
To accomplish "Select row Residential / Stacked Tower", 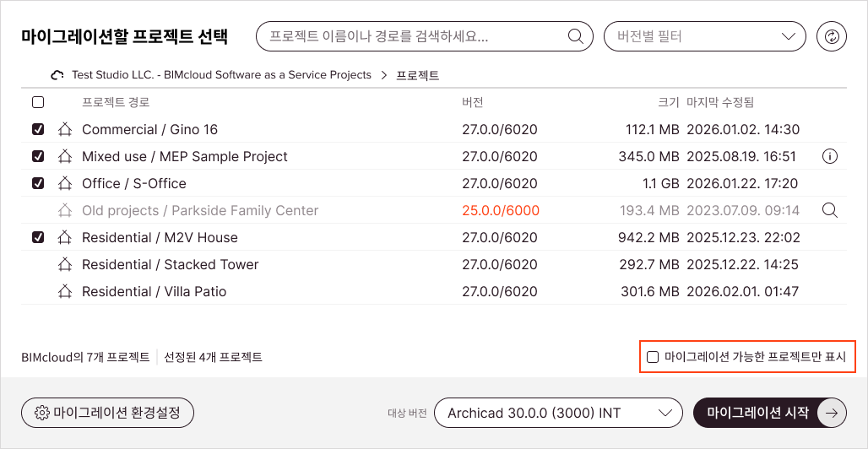I will [433, 265].
